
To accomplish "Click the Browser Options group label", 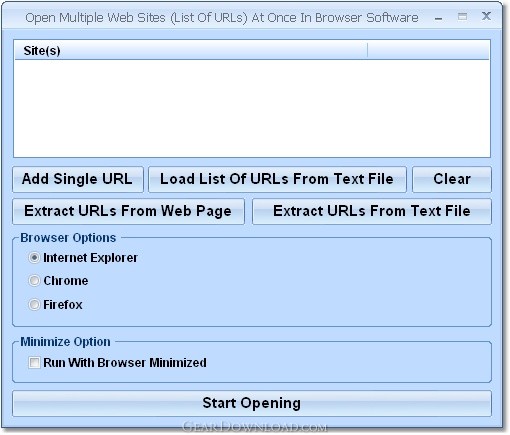I will [x=68, y=238].
